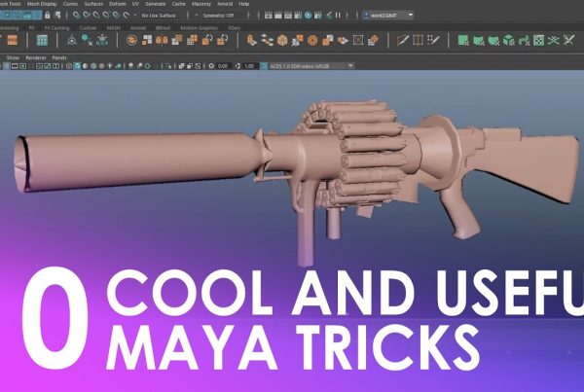Switch to the FX Caching shelf tab
The image size is (584, 392).
(56, 28)
